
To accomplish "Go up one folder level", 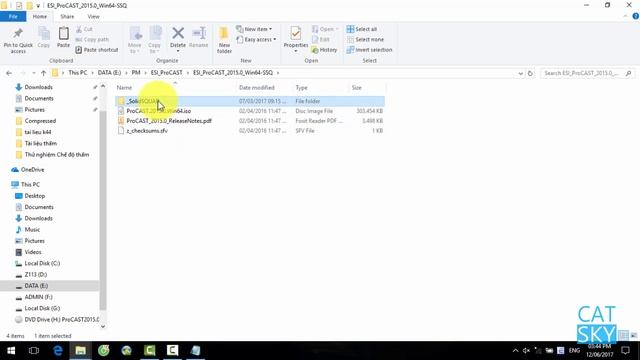I will [x=43, y=73].
